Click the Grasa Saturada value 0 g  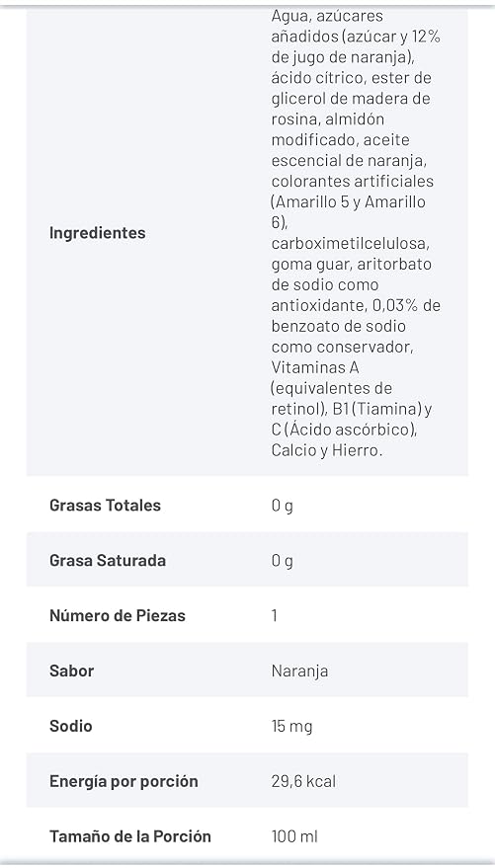click(283, 561)
